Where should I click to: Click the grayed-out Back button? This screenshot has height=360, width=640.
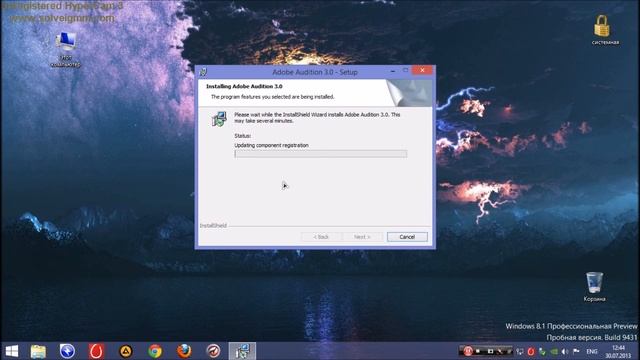(321, 237)
